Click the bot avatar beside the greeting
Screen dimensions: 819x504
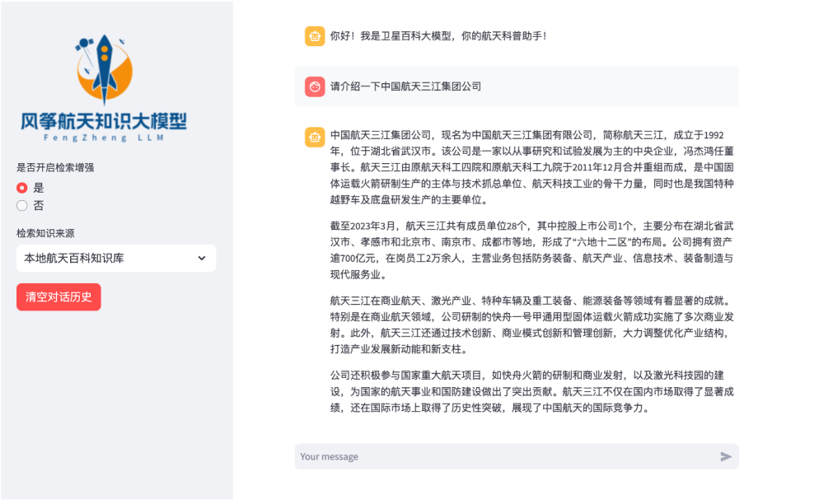(315, 36)
